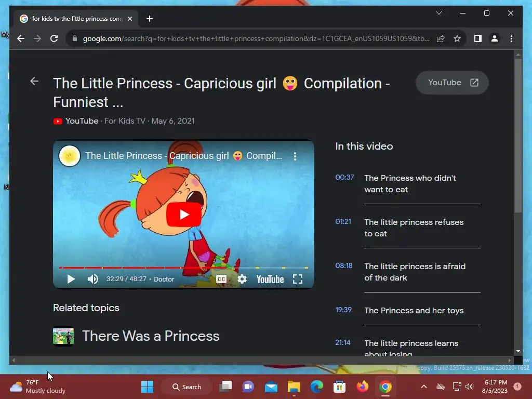Click the vertical scrollbar thumb

(518, 136)
